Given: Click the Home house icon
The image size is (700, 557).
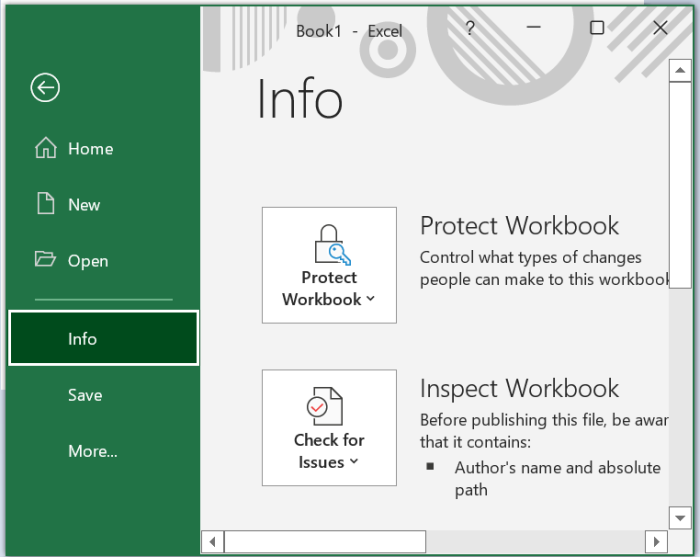Looking at the screenshot, I should pyautogui.click(x=46, y=148).
